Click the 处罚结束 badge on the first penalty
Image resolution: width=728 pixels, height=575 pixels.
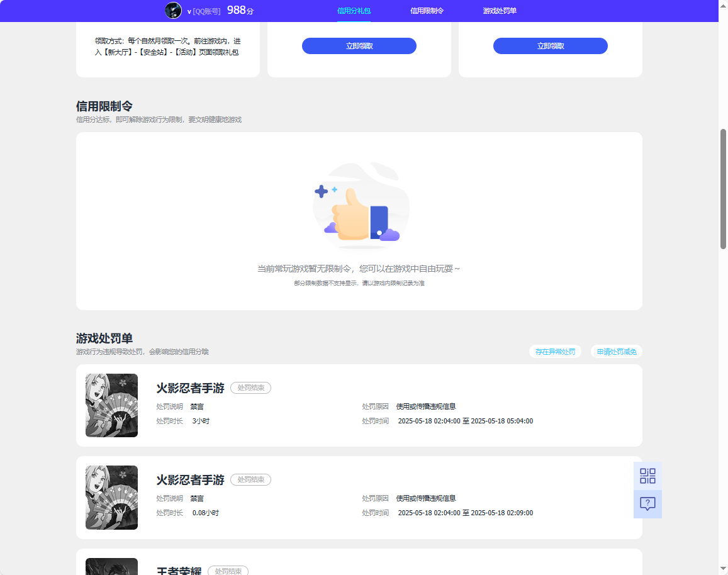pos(251,388)
